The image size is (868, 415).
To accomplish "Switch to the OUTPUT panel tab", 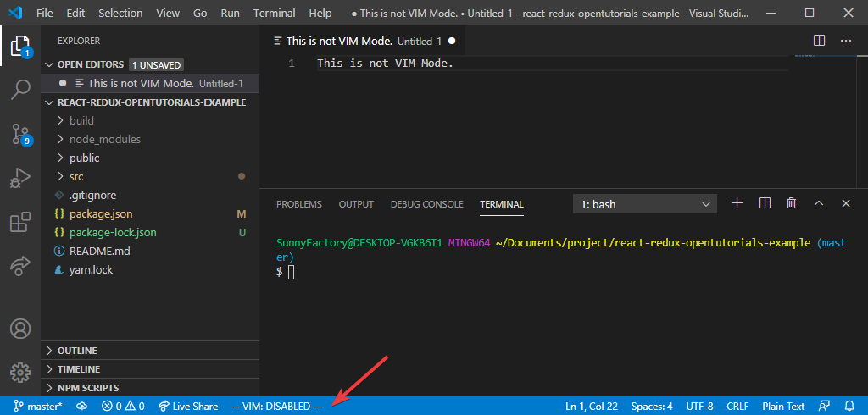I will 356,204.
